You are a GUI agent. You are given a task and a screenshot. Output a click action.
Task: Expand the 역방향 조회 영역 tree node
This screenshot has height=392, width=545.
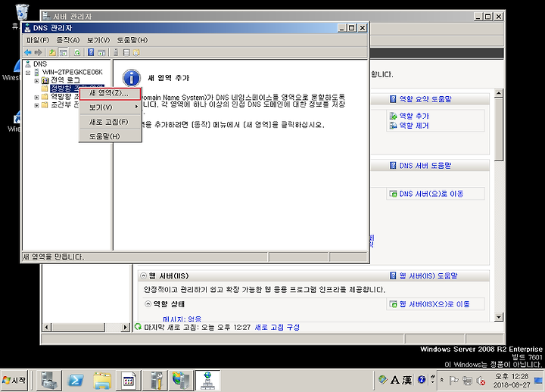[36, 97]
